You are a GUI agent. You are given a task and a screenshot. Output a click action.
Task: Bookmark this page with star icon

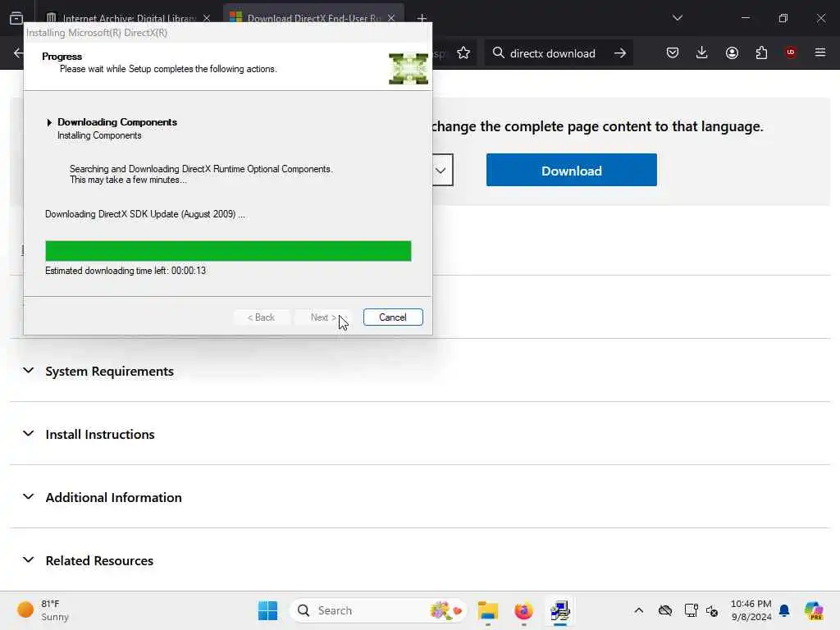(x=463, y=53)
